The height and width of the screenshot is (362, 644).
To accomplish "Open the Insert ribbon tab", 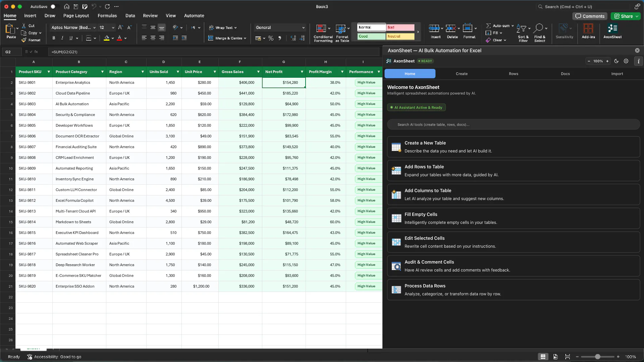I will (x=30, y=16).
